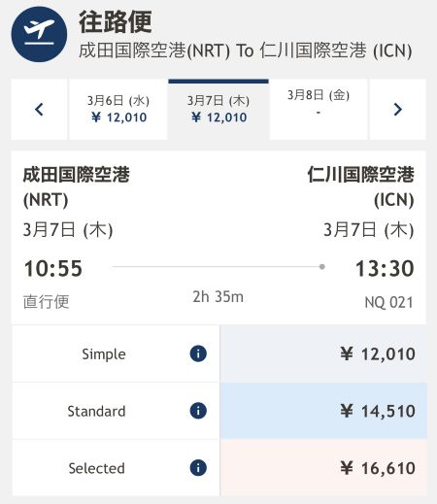437x504 pixels.
Task: Click the 往路便 heading
Action: coord(116,21)
